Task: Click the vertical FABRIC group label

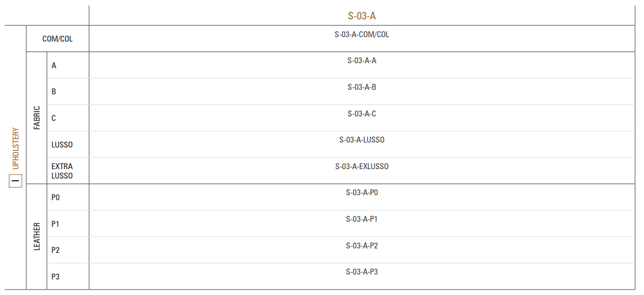Action: click(x=37, y=118)
